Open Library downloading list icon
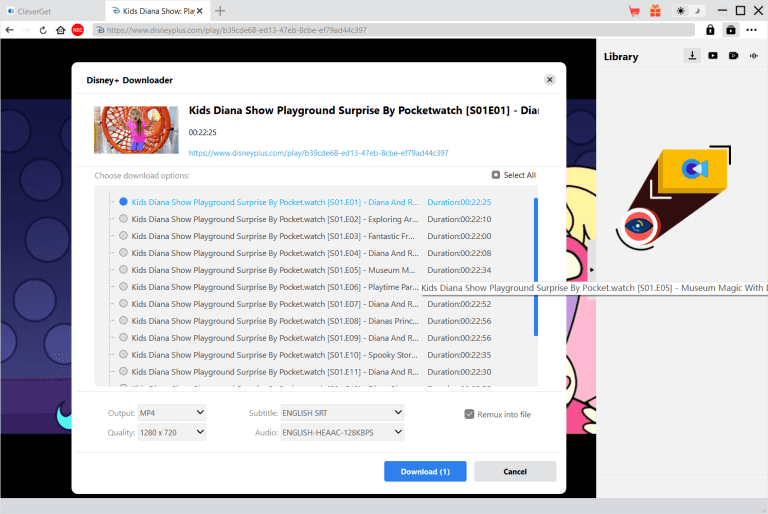768x514 pixels. coord(692,56)
